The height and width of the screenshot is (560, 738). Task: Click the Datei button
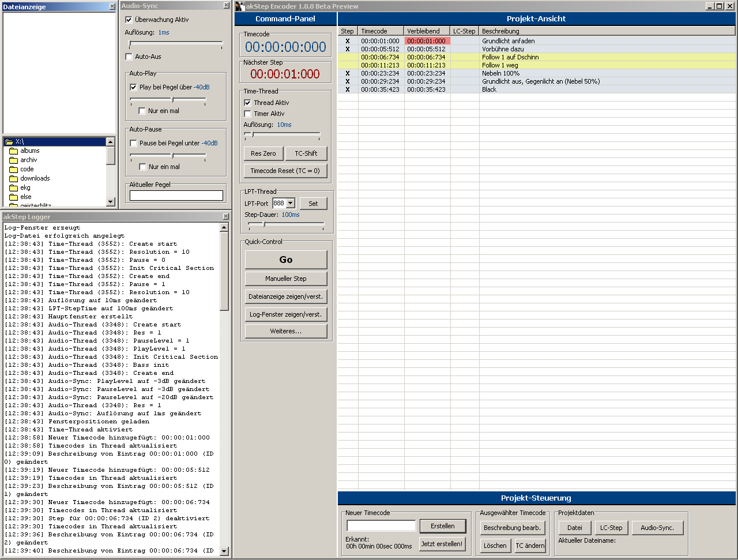[575, 528]
